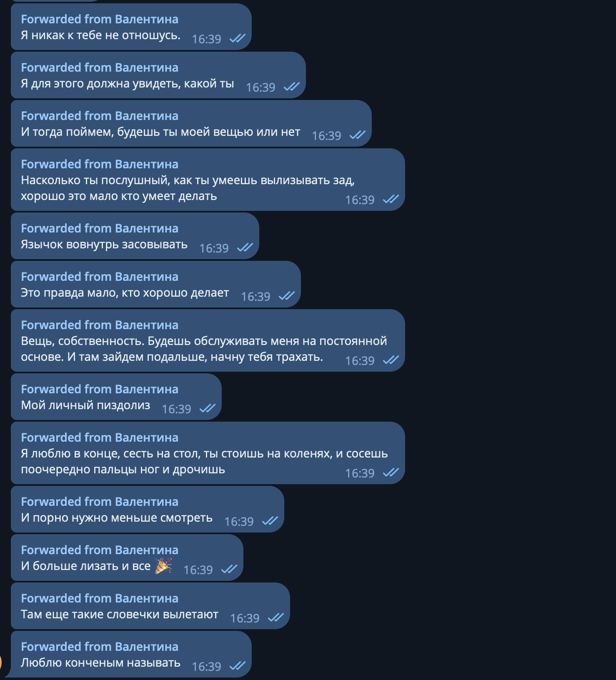Click forwarded header above 'И порно нужно меньше'
This screenshot has height=680, width=616.
click(x=100, y=502)
